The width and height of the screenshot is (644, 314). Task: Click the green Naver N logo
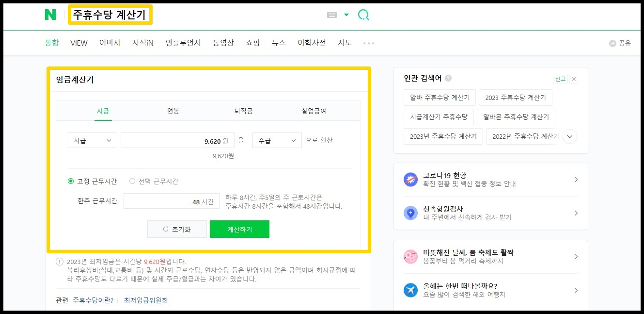(50, 15)
